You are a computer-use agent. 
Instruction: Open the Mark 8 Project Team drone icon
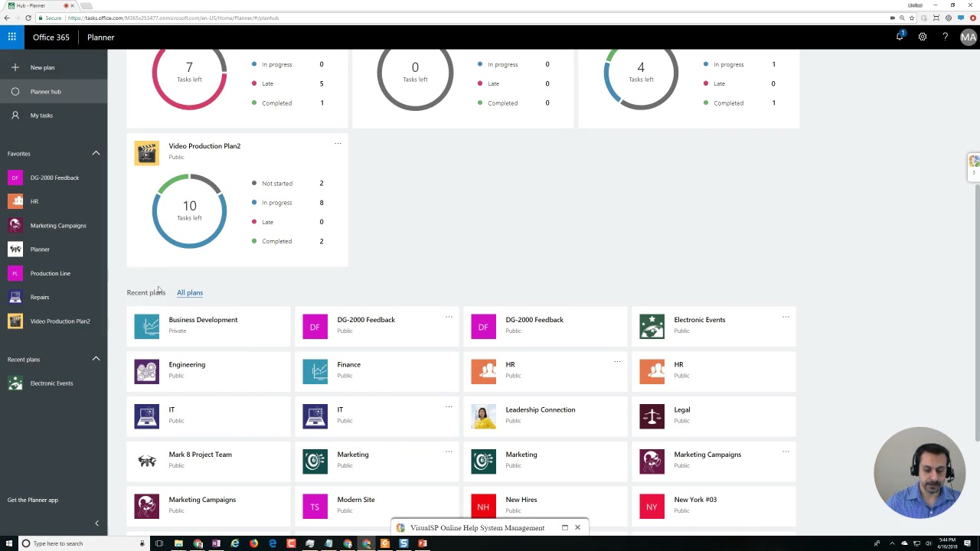pyautogui.click(x=147, y=461)
